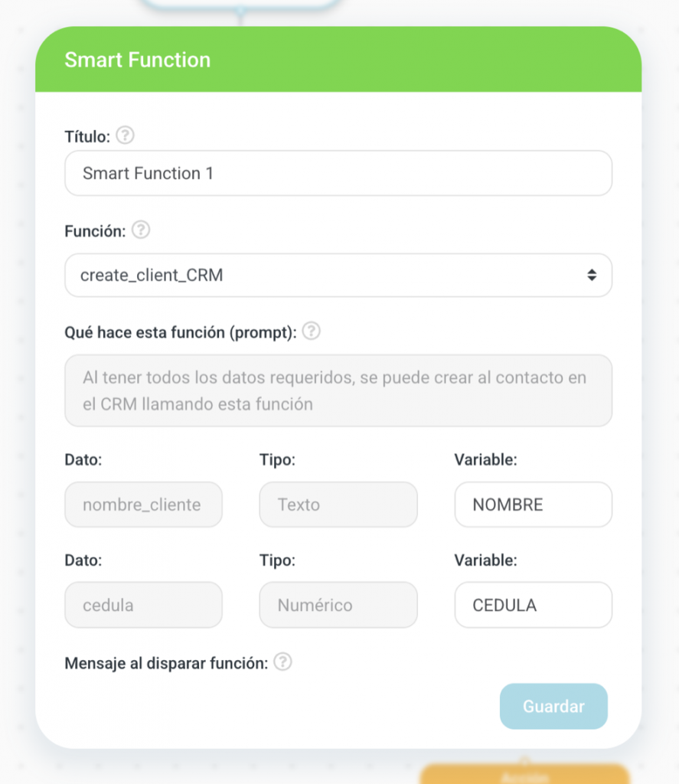Click the help icon beside Título
The height and width of the screenshot is (784, 679).
(x=125, y=136)
